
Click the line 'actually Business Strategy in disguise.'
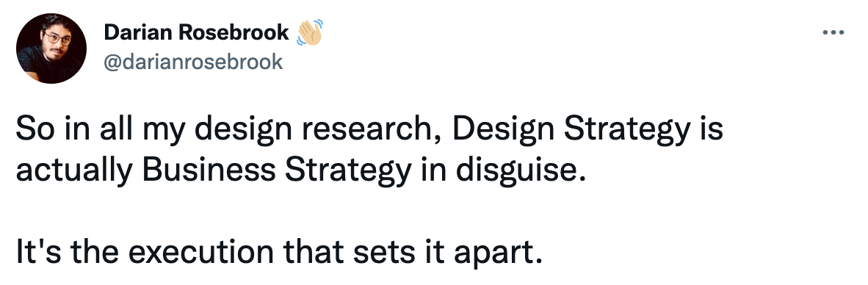point(300,171)
